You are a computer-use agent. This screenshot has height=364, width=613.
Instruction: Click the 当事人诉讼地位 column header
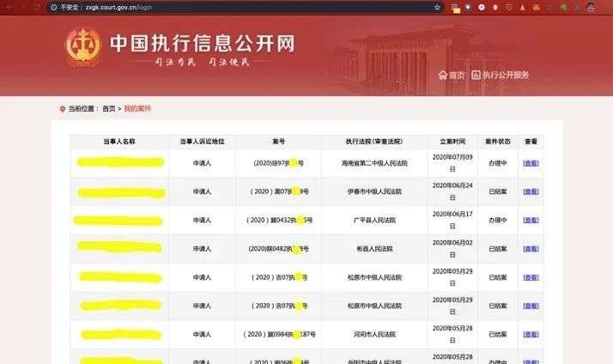tap(202, 142)
